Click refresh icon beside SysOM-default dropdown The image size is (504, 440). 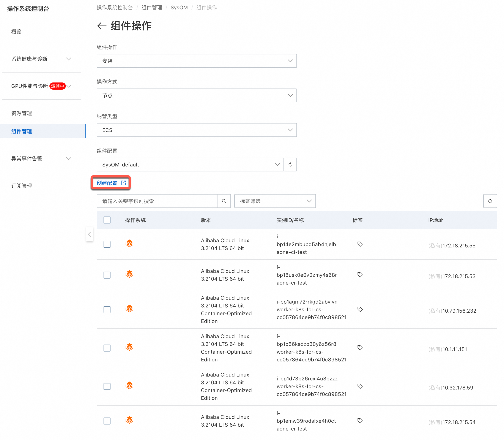pyautogui.click(x=290, y=165)
